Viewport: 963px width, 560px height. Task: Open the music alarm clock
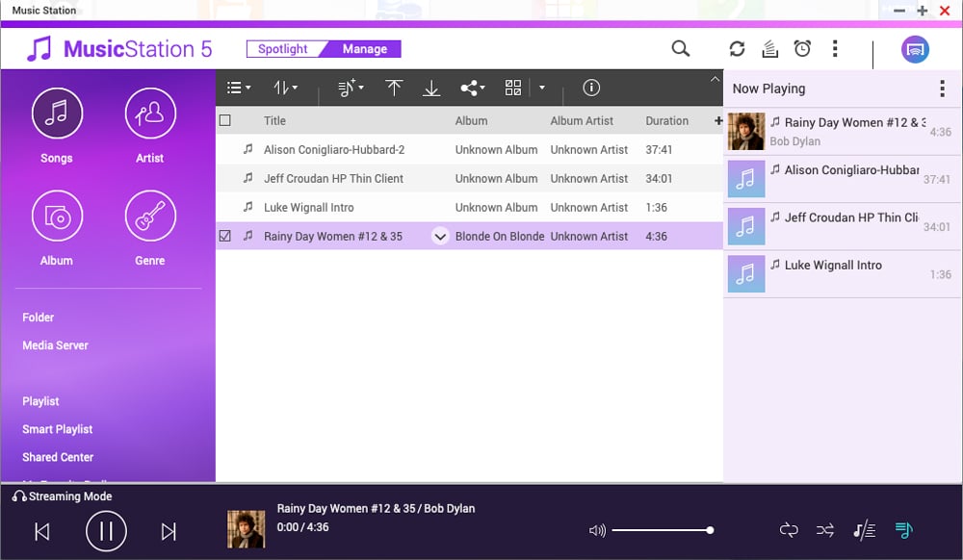click(802, 48)
